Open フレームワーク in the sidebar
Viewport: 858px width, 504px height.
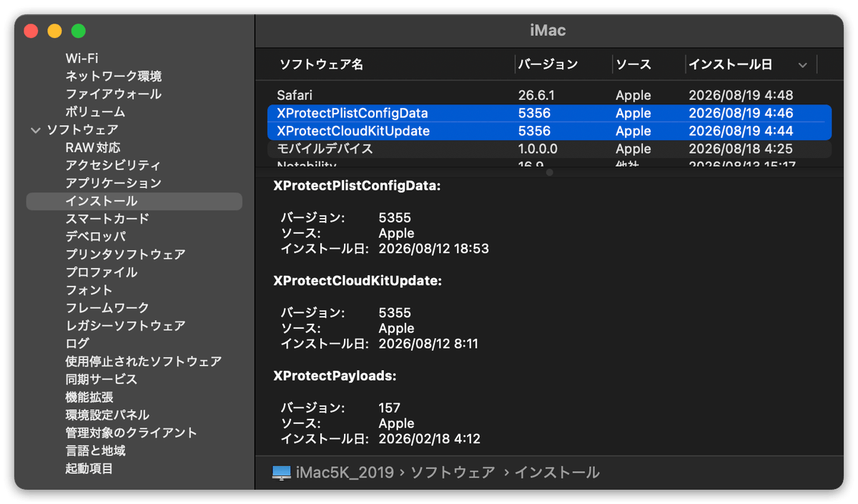(107, 308)
